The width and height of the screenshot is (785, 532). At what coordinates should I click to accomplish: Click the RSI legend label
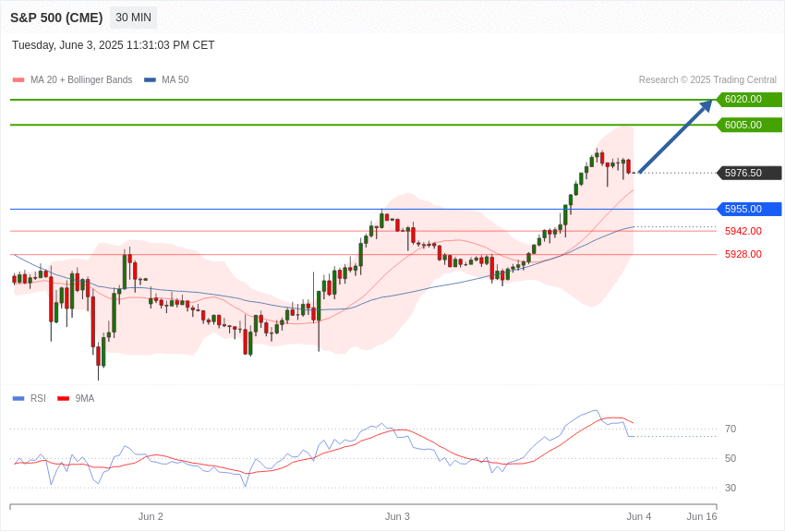coord(38,398)
